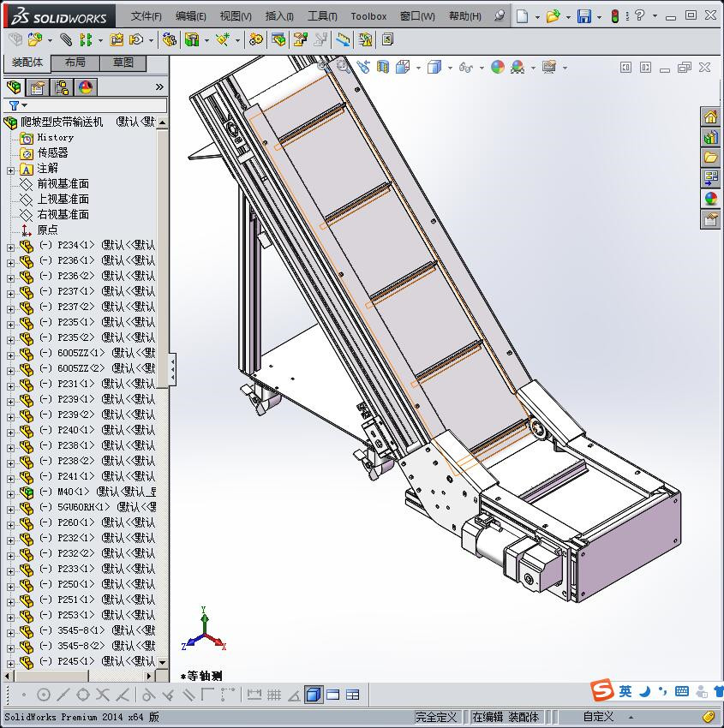724x728 pixels.
Task: Open the Appearances color ball in task pane
Action: coord(710,198)
